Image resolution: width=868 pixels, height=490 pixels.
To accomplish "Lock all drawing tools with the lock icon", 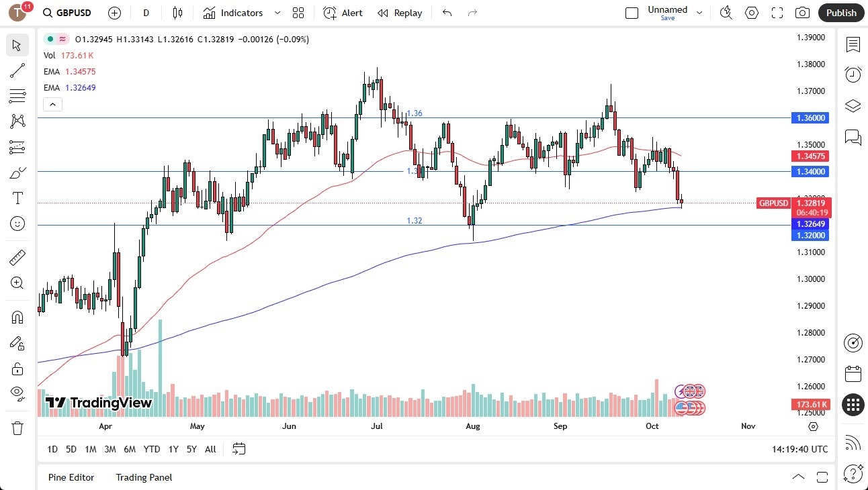I will coord(17,368).
